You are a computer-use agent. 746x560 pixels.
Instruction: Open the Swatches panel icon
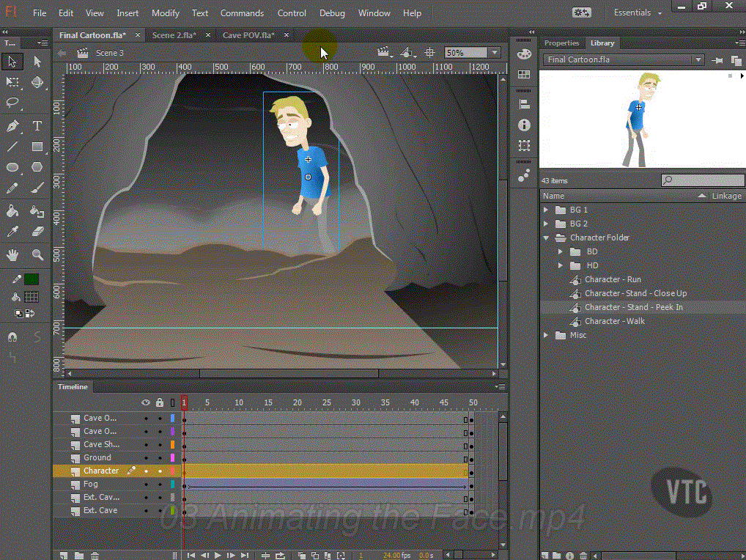coord(524,74)
